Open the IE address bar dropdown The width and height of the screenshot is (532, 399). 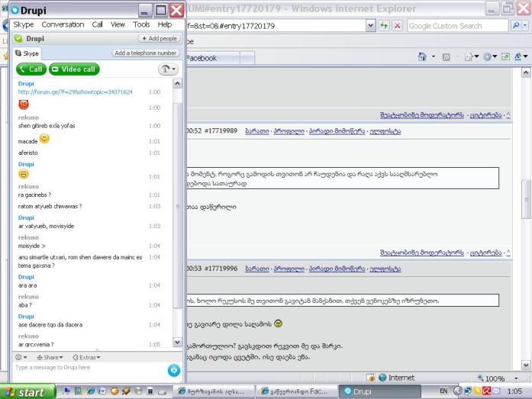point(370,25)
